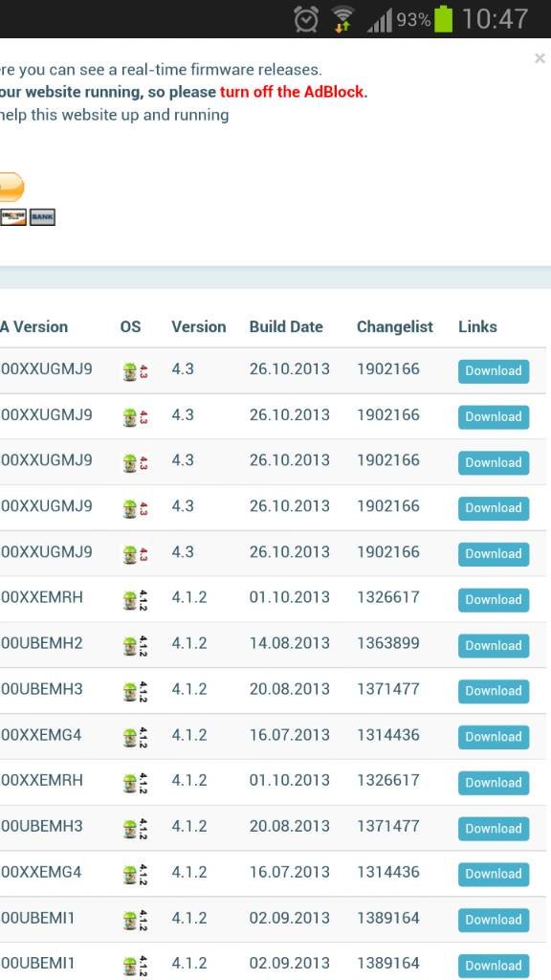Image resolution: width=551 pixels, height=980 pixels.
Task: Tap the alarm clock icon in status bar
Action: point(305,19)
